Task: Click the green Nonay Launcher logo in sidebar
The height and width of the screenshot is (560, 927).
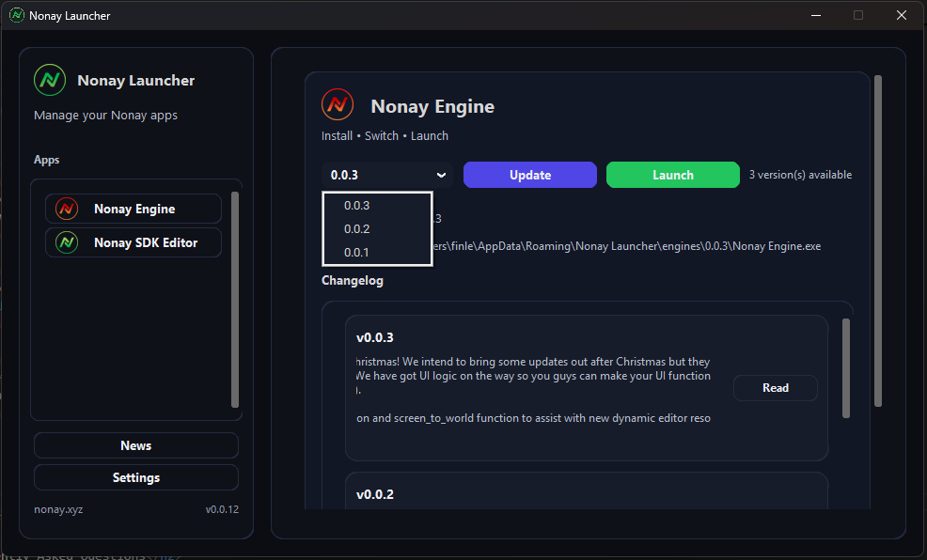Action: click(x=49, y=80)
